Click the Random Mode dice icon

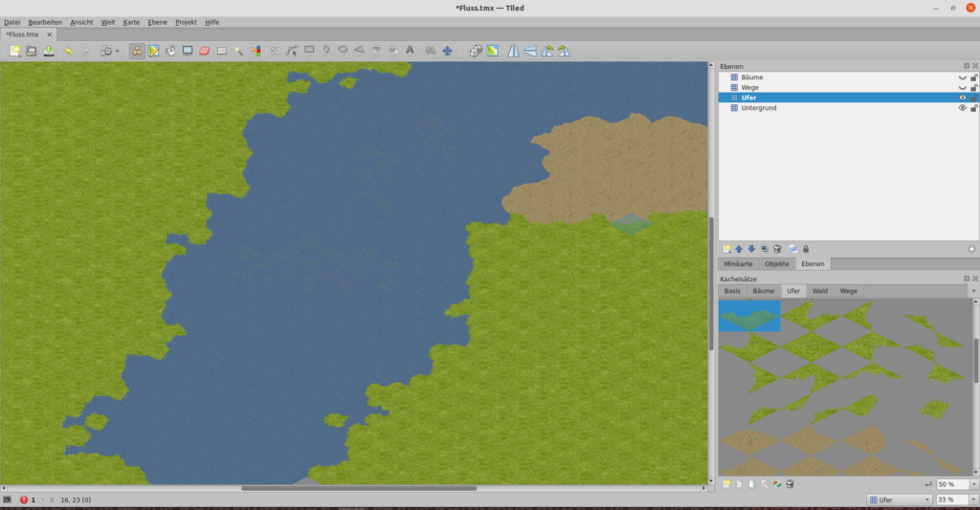click(476, 51)
